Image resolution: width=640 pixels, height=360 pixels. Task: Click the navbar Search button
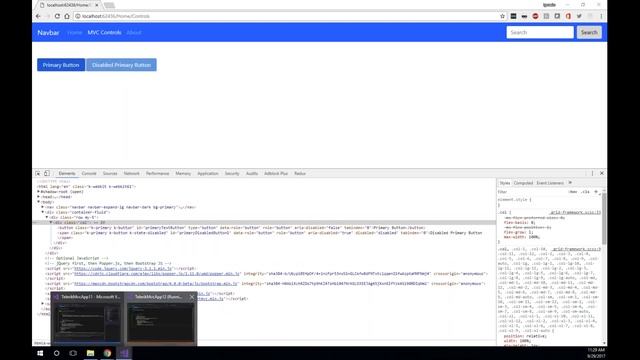point(589,32)
